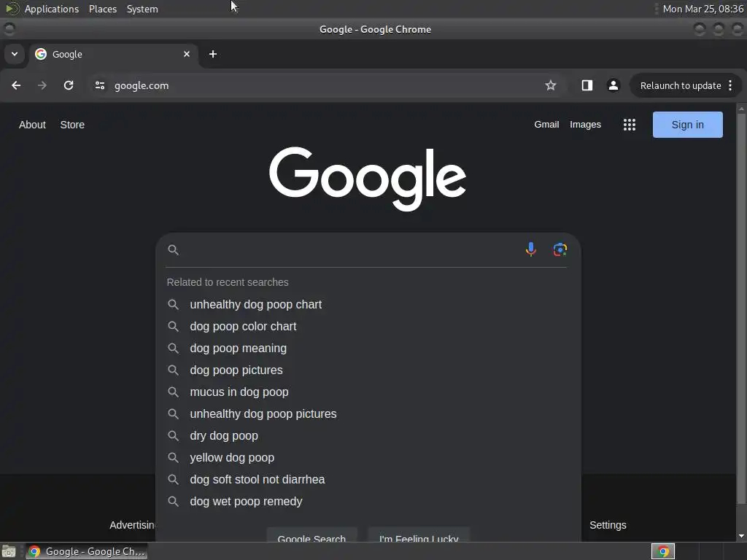Screen dimensions: 747x560
Task: Bookmark this tab with the star icon
Action: 551,85
